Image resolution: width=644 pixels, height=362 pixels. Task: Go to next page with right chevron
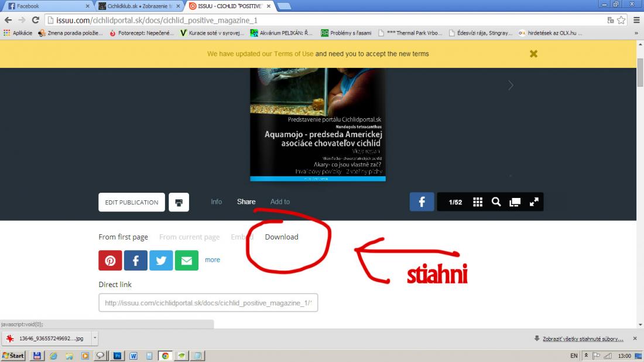(511, 86)
